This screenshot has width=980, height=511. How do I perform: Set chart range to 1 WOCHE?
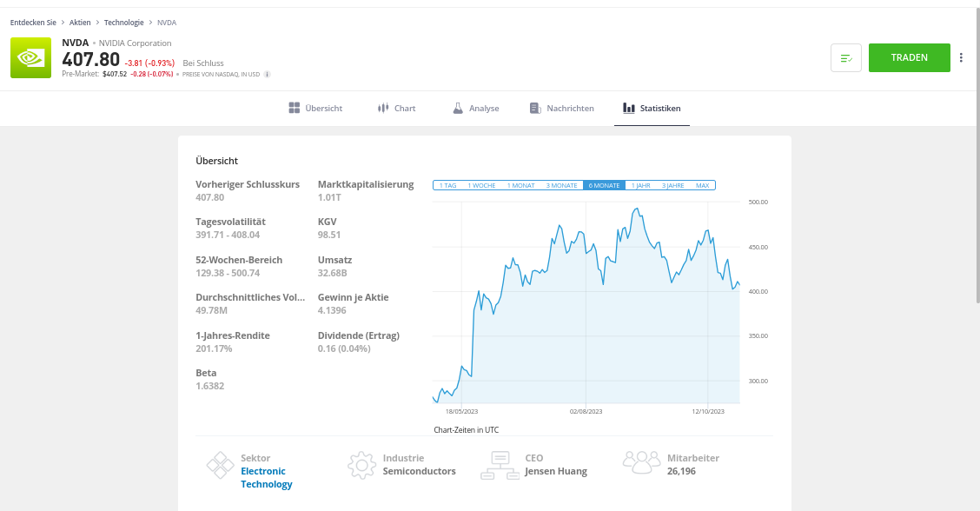[482, 185]
